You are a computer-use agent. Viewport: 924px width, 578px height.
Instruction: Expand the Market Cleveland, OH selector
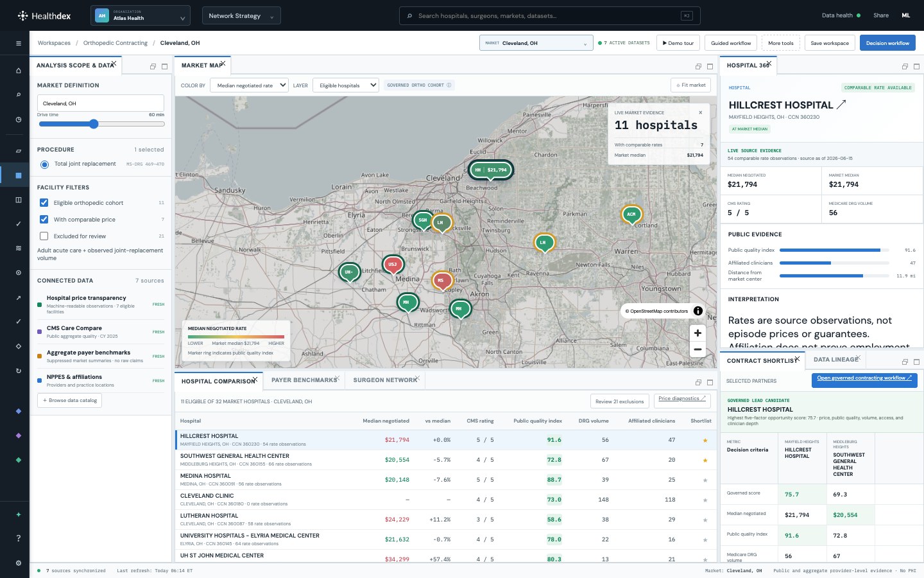pos(536,43)
